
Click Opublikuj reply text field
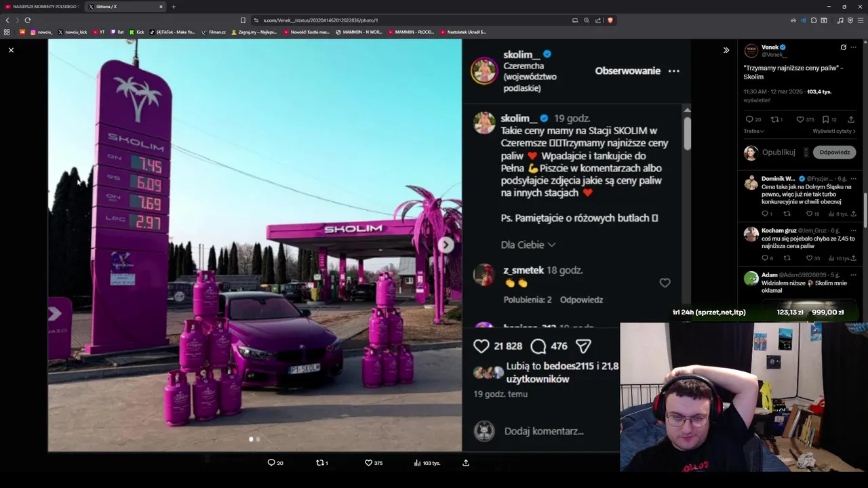[778, 152]
